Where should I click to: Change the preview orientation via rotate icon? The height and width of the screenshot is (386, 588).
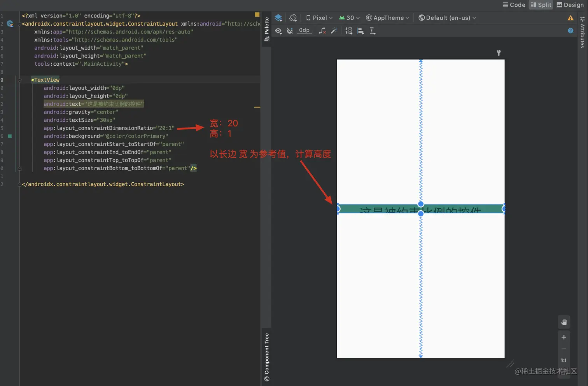[x=293, y=18]
